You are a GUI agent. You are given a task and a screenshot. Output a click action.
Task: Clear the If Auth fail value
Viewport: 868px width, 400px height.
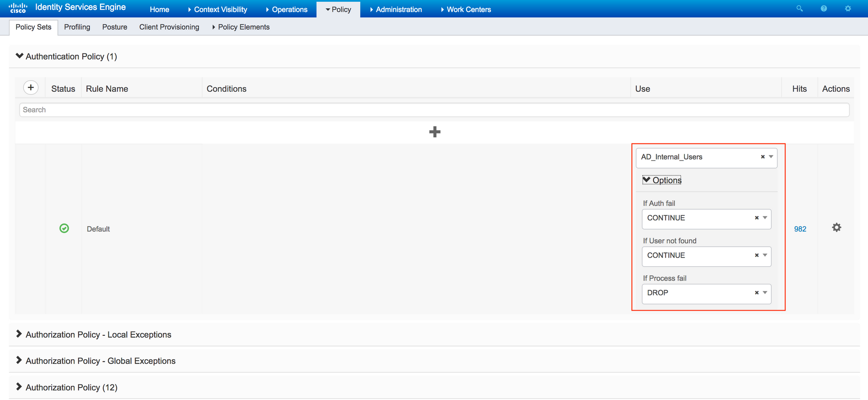click(x=756, y=218)
